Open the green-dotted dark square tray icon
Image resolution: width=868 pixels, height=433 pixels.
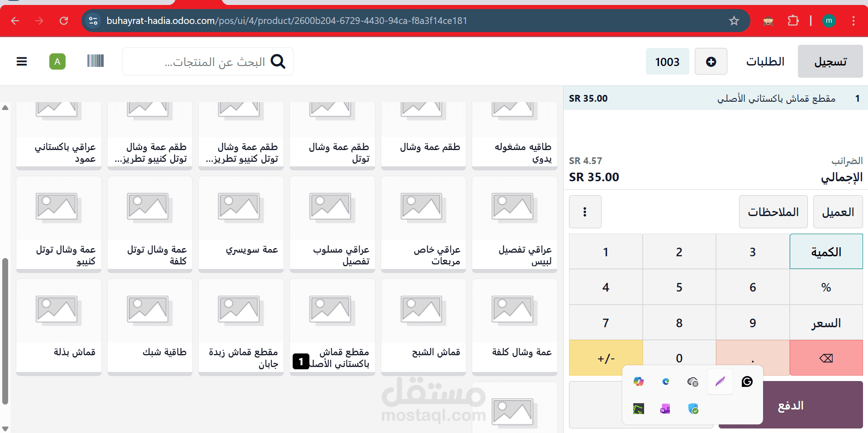coord(638,409)
